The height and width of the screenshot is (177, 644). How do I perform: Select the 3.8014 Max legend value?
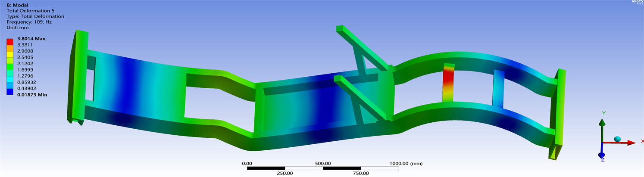pos(31,39)
